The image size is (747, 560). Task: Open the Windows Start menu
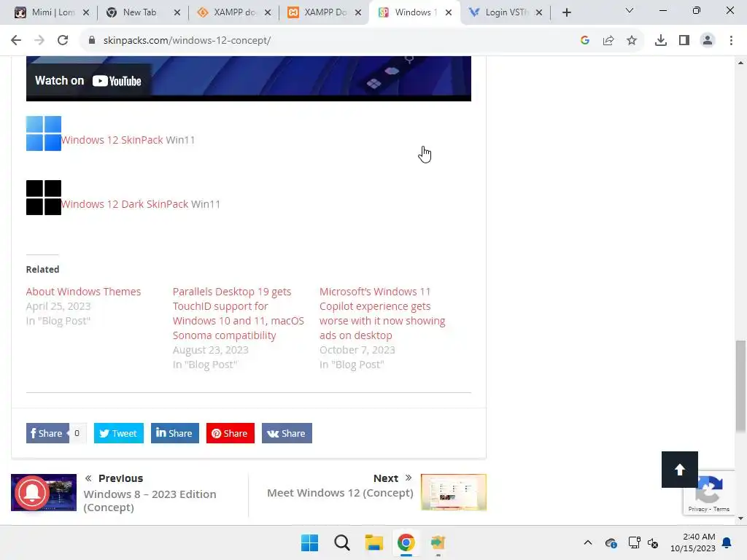(309, 542)
